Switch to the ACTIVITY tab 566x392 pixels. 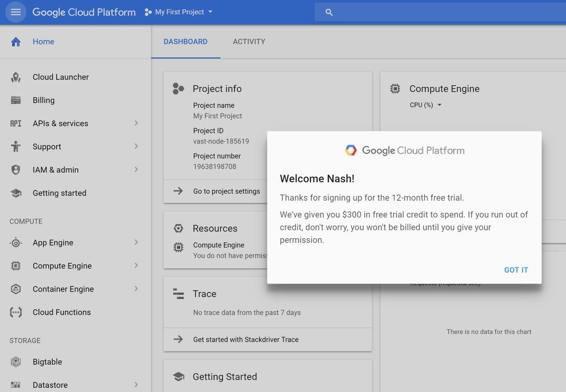coord(249,41)
